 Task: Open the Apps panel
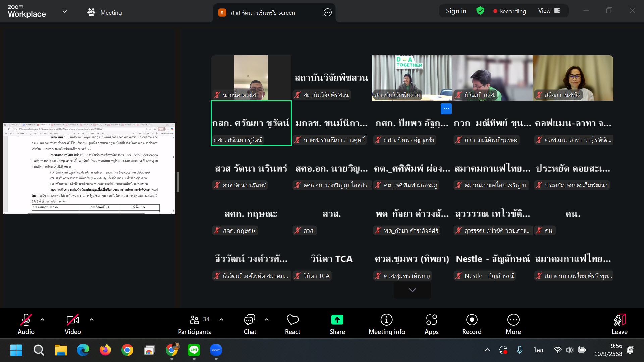click(431, 324)
